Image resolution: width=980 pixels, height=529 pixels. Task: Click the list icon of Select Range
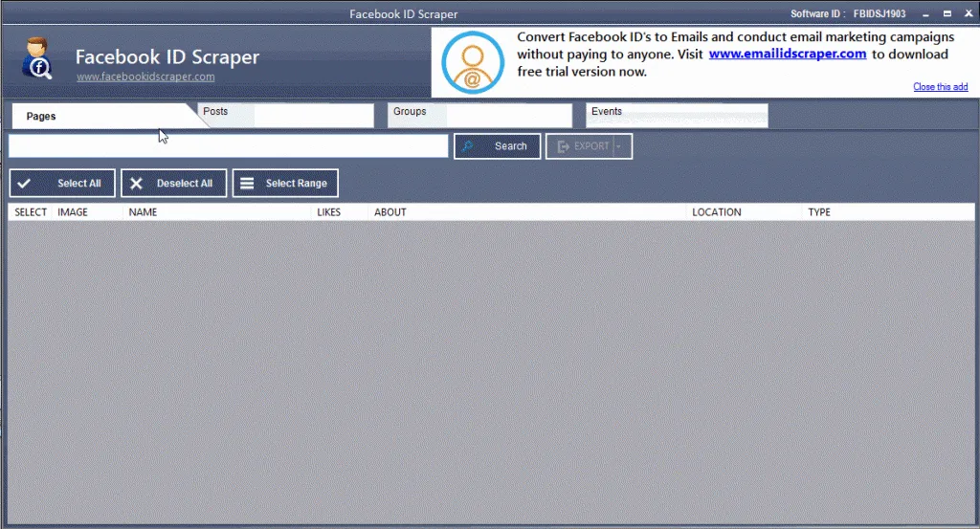248,184
